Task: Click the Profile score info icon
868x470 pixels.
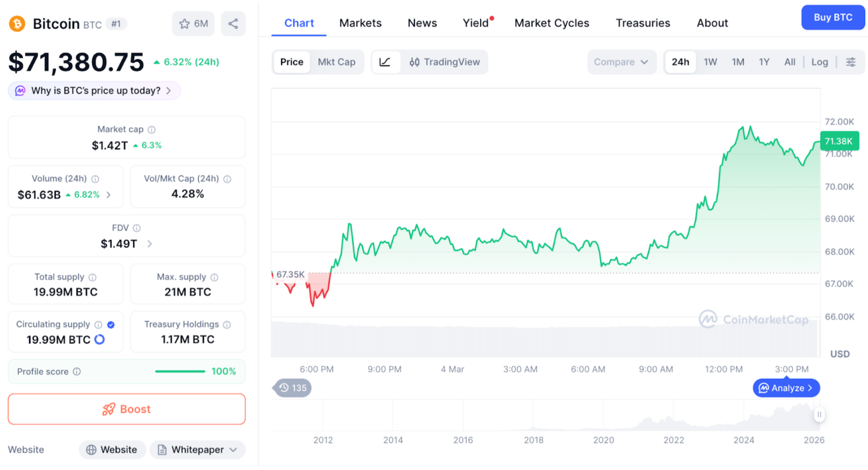Action: click(x=77, y=372)
